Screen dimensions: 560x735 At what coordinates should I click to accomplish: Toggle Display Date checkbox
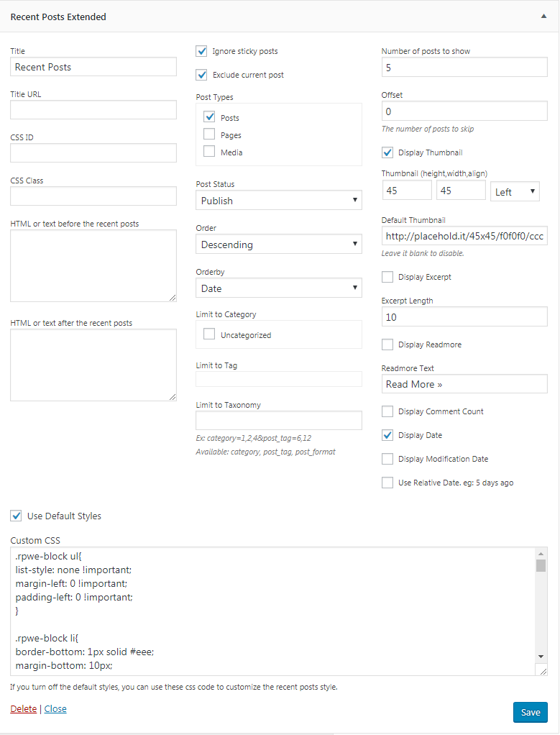pyautogui.click(x=387, y=435)
